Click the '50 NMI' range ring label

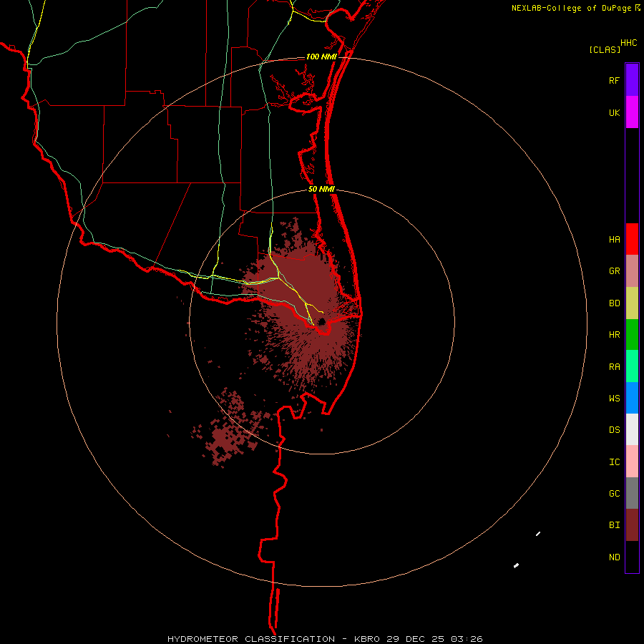click(321, 189)
